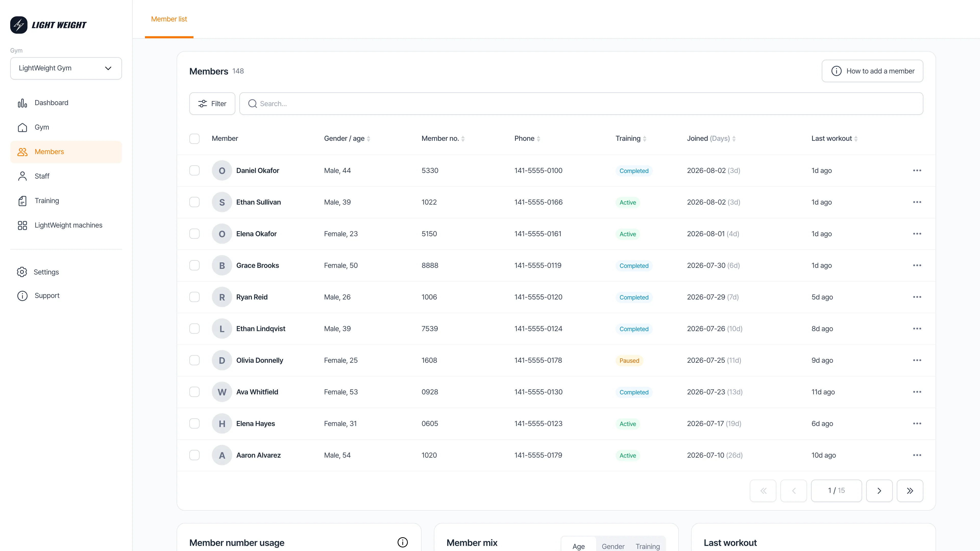This screenshot has width=980, height=551.
Task: Select the Grace Brooks row checkbox
Action: [194, 265]
